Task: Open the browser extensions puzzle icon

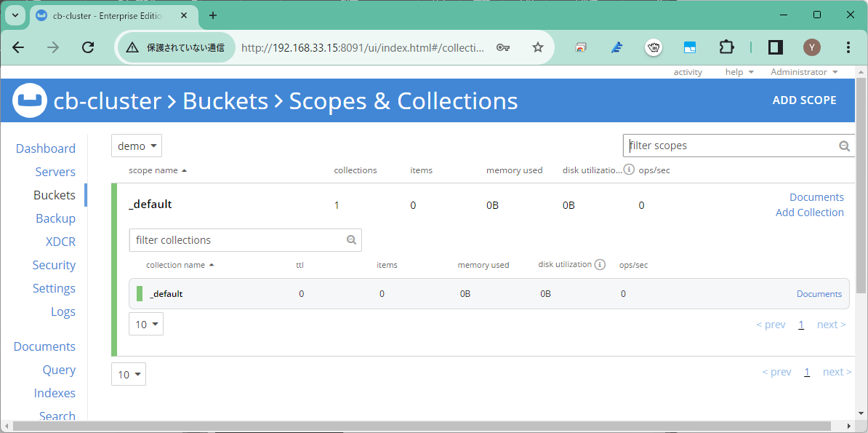Action: (x=726, y=48)
